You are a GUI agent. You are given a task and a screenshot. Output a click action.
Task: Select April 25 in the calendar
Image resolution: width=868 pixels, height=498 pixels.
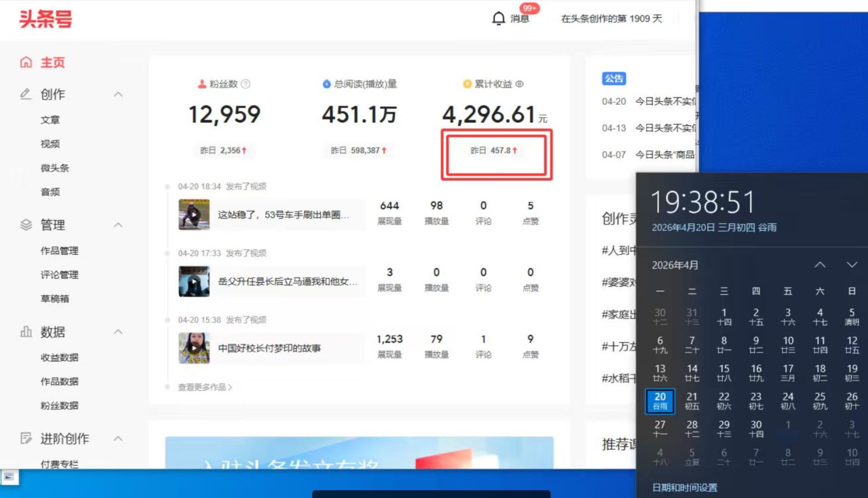tap(820, 401)
